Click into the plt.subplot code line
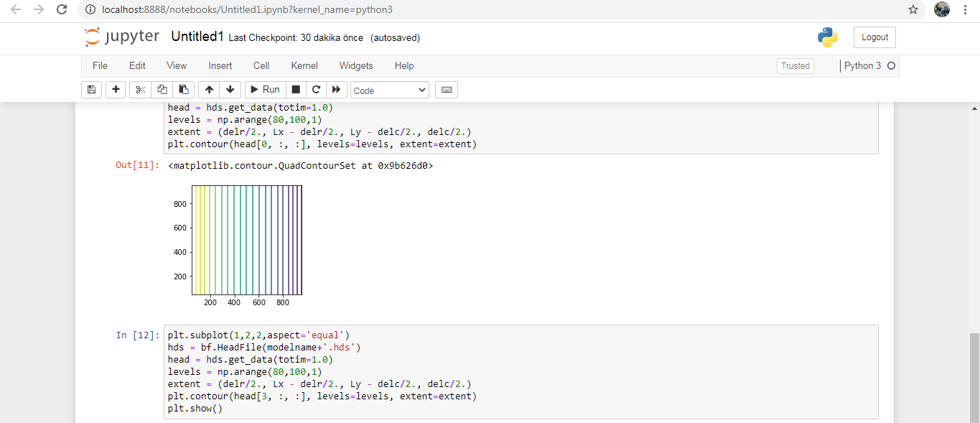The width and height of the screenshot is (980, 423). coord(258,335)
